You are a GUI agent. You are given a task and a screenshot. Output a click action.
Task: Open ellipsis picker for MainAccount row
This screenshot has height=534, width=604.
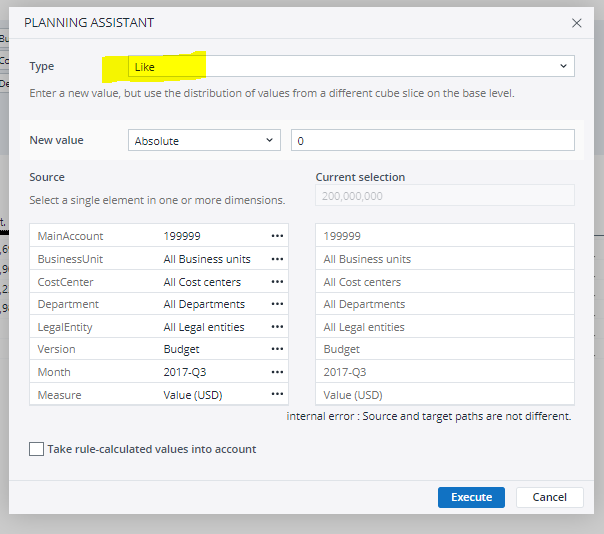[277, 236]
